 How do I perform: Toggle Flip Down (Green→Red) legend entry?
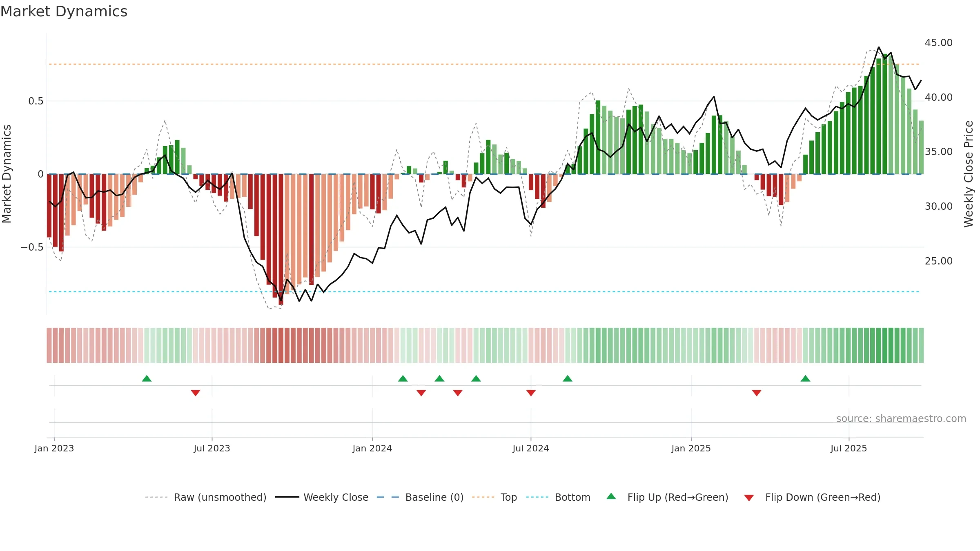812,497
